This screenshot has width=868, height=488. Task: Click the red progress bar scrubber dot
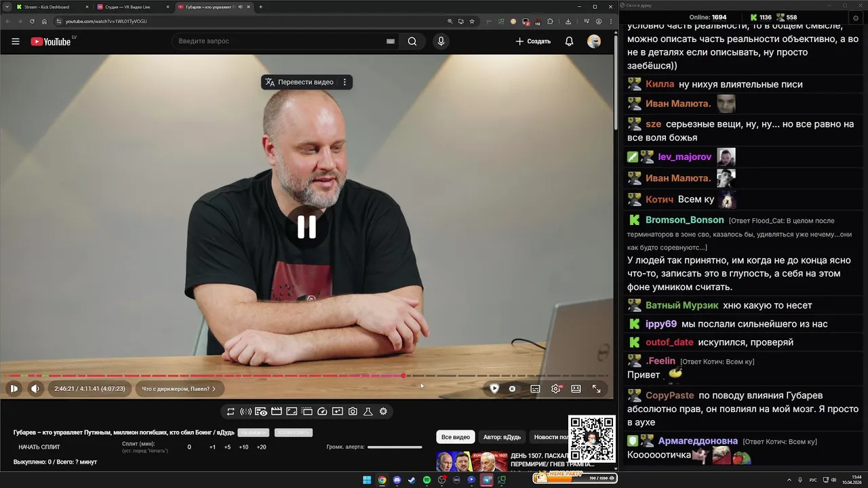(403, 375)
